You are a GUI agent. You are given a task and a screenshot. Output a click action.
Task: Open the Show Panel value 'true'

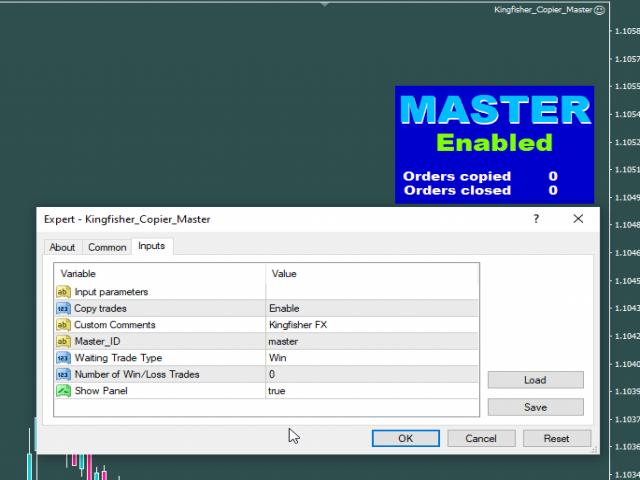pos(371,391)
